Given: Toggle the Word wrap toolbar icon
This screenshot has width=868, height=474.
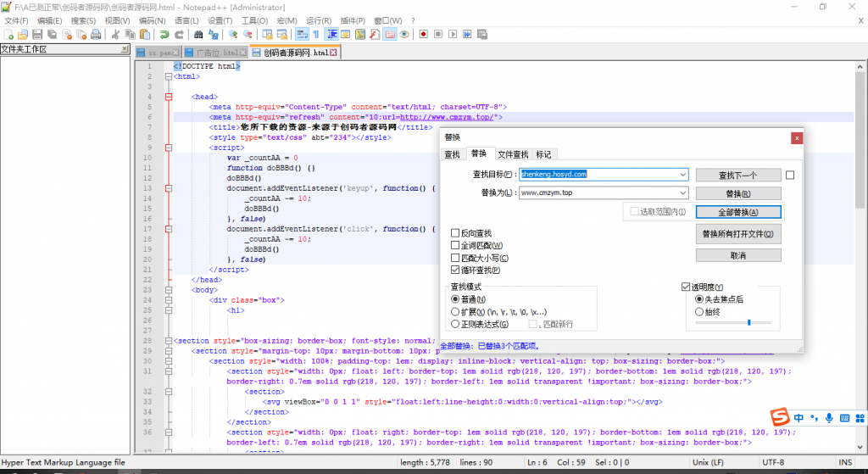Looking at the screenshot, I should tap(303, 35).
